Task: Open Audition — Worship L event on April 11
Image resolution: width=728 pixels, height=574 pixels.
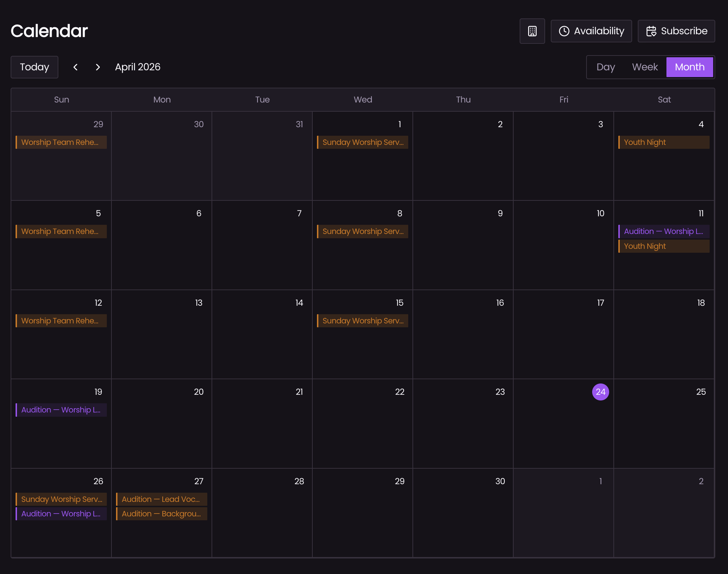Action: coord(664,231)
